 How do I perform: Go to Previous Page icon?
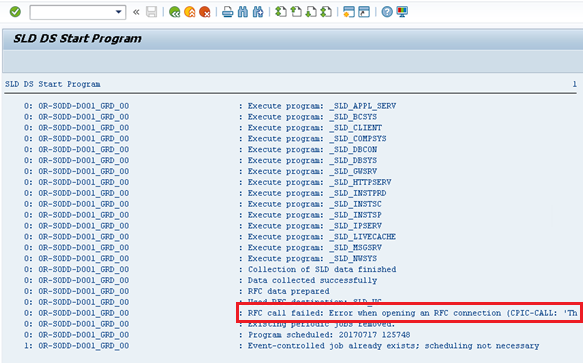[x=296, y=12]
